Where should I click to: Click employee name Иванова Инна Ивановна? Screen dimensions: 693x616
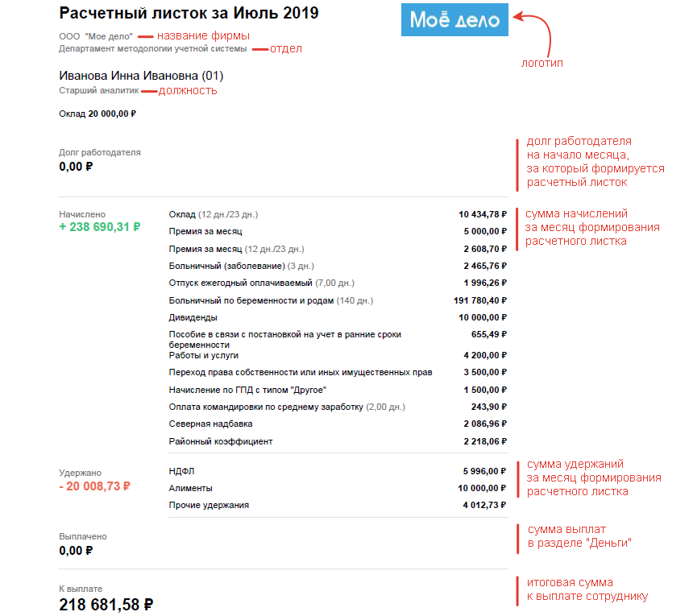point(140,76)
